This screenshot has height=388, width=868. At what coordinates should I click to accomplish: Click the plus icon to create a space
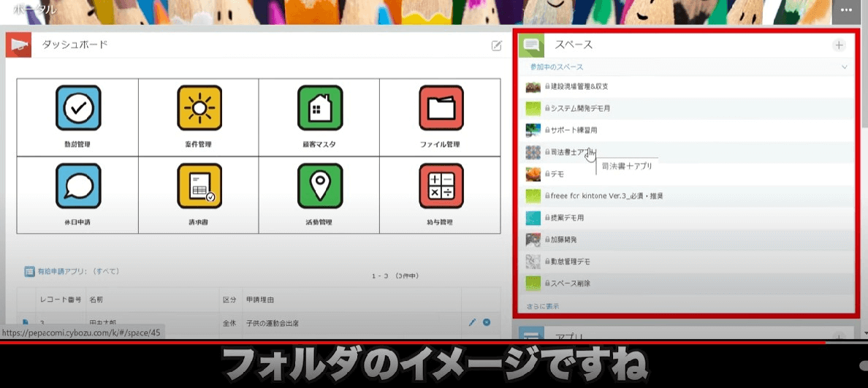[x=839, y=45]
